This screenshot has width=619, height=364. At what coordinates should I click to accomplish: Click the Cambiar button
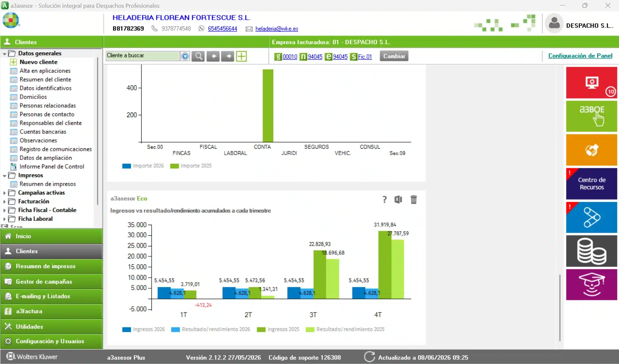pyautogui.click(x=394, y=56)
